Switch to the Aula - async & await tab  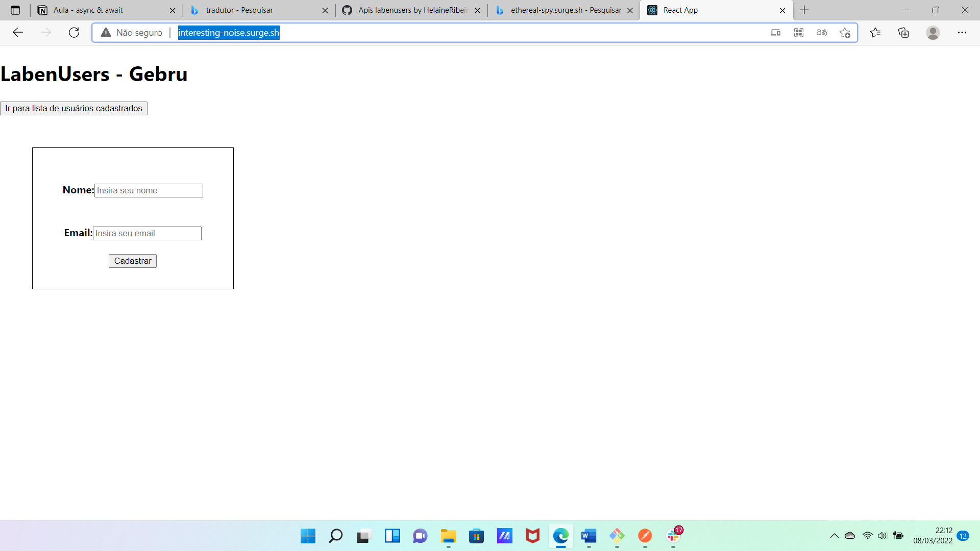(107, 10)
